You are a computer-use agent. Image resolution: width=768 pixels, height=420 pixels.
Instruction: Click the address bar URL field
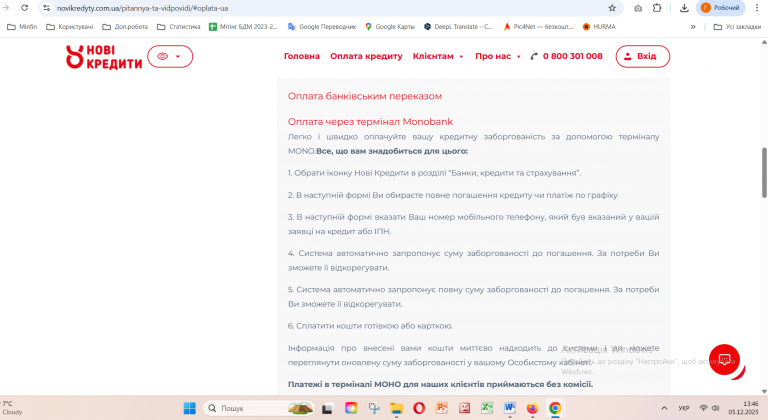pyautogui.click(x=328, y=8)
